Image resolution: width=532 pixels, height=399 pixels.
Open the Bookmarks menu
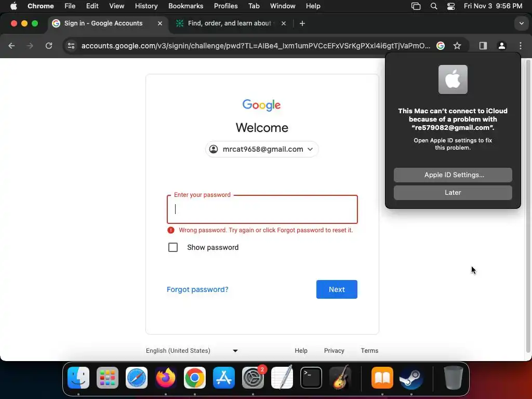click(x=185, y=6)
